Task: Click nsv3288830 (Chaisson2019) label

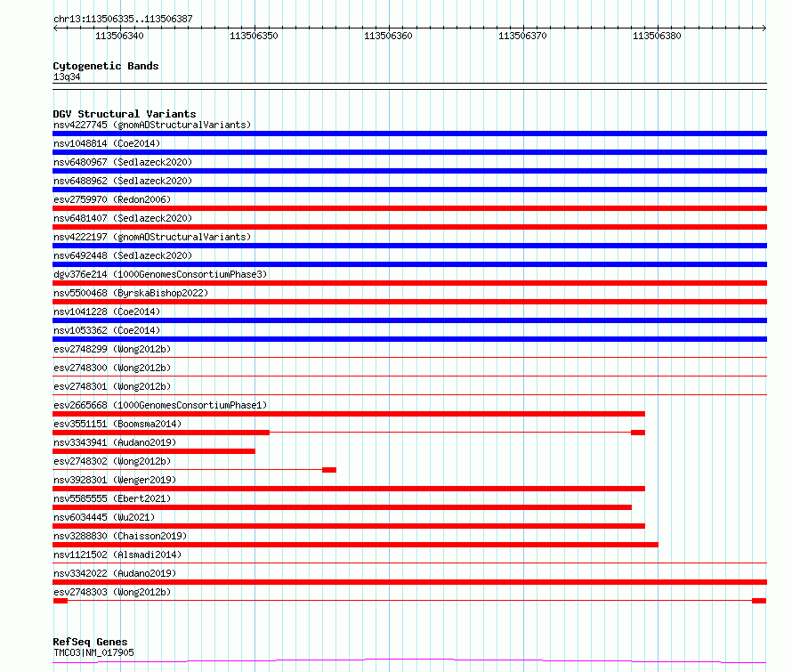Action: click(120, 536)
